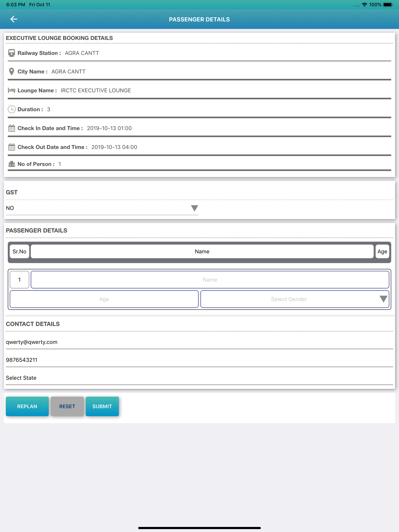Tap the battery indicator icon
The width and height of the screenshot is (399, 532).
point(388,4)
